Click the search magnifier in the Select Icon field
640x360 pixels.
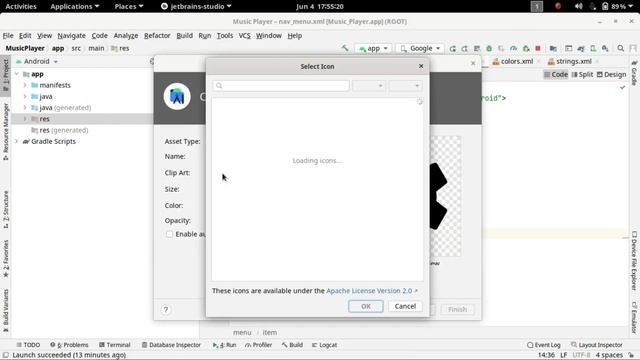click(219, 86)
